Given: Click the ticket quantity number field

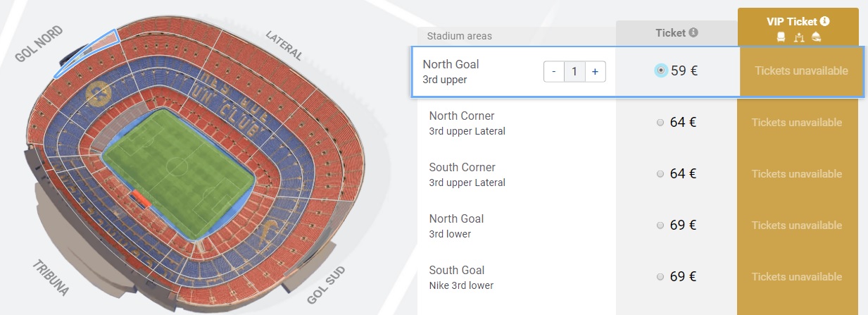Looking at the screenshot, I should (x=574, y=71).
